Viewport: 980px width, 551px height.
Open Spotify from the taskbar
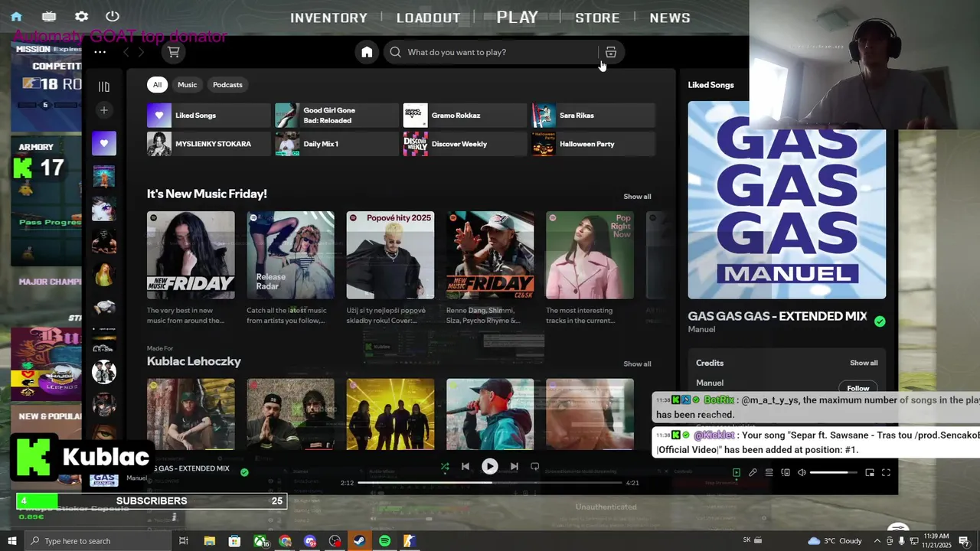pos(384,541)
